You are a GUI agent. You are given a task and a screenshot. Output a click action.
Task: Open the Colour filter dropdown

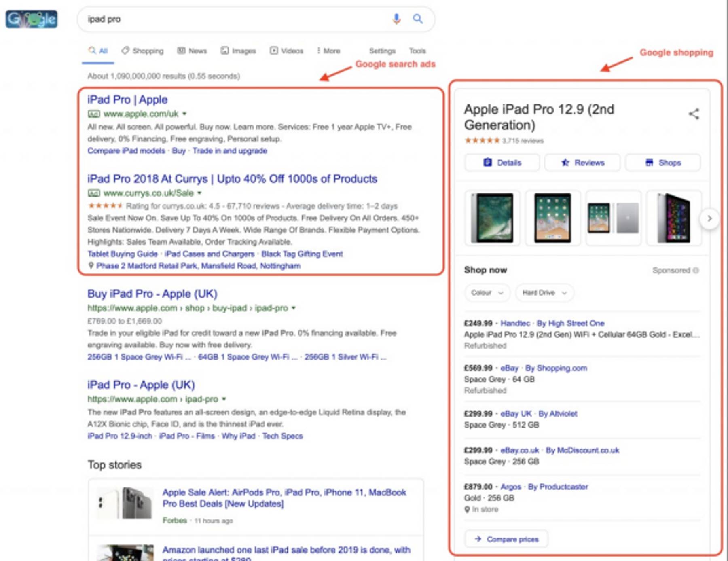(x=487, y=292)
